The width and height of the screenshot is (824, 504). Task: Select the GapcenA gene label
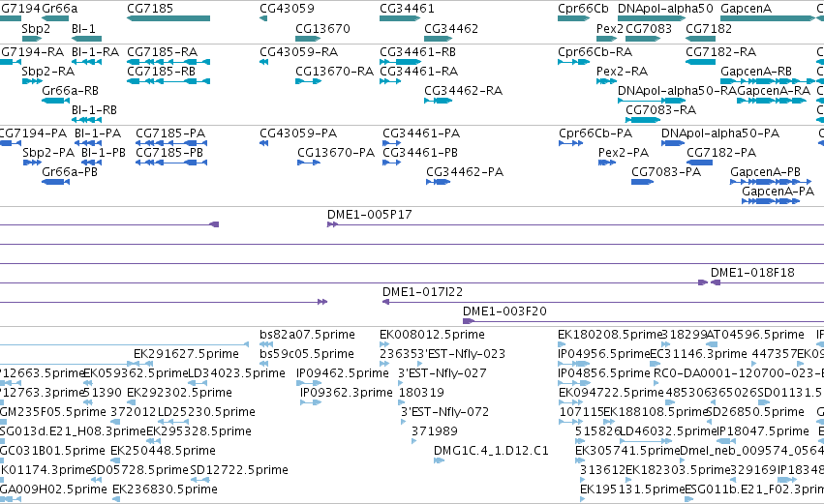(747, 9)
